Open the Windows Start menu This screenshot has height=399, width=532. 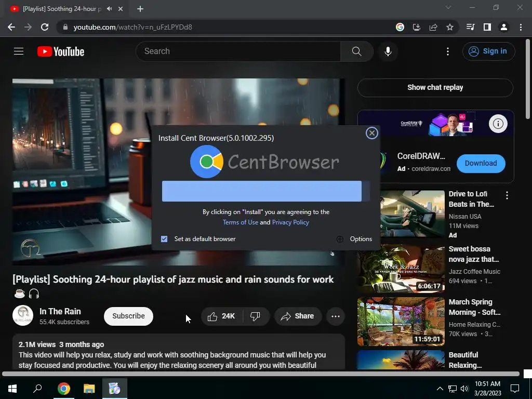coord(12,389)
